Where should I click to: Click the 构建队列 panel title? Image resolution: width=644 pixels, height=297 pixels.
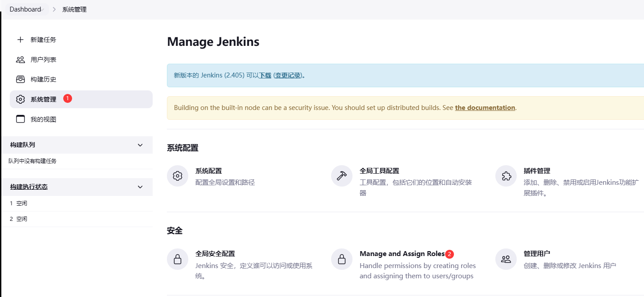click(23, 145)
